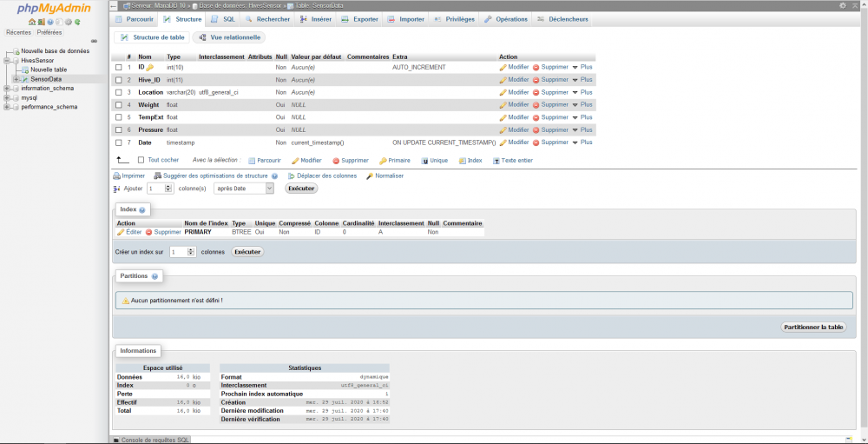The image size is (868, 444).
Task: Click the documentation help icon in sidebar
Action: pyautogui.click(x=49, y=22)
